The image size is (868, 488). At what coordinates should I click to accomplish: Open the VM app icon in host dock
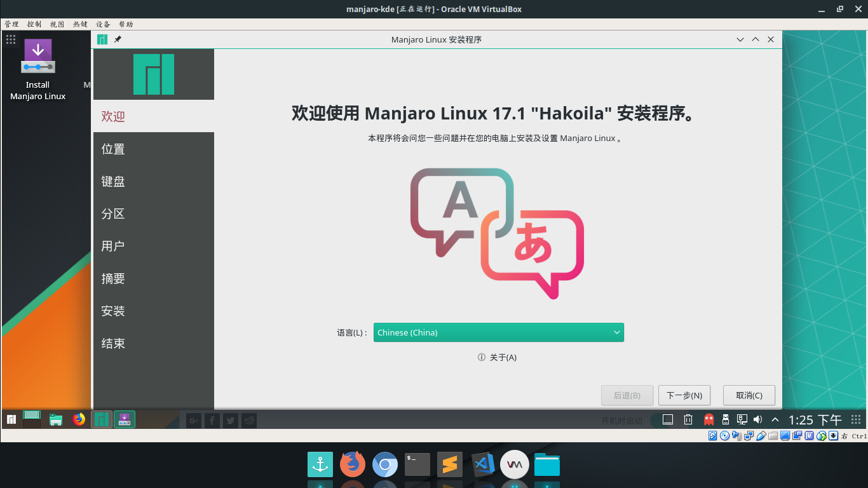point(515,464)
